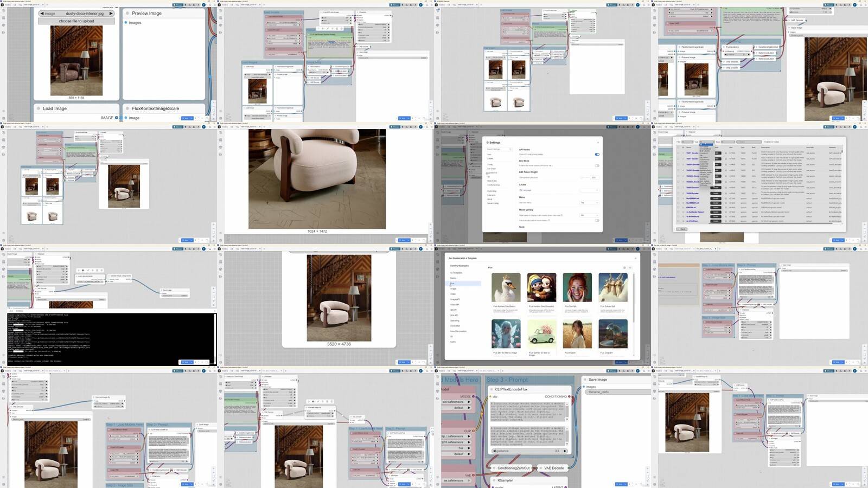
Task: Select previous image using left arrow beside image label
Action: click(x=42, y=14)
